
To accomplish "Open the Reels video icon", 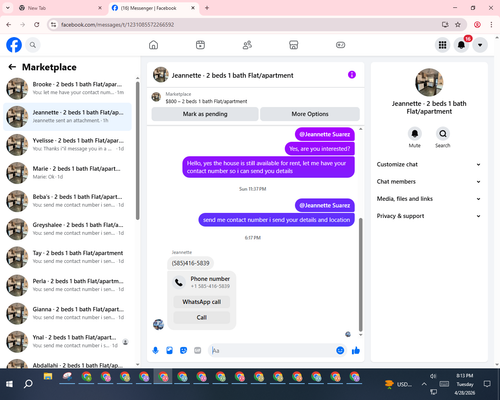I will [200, 45].
